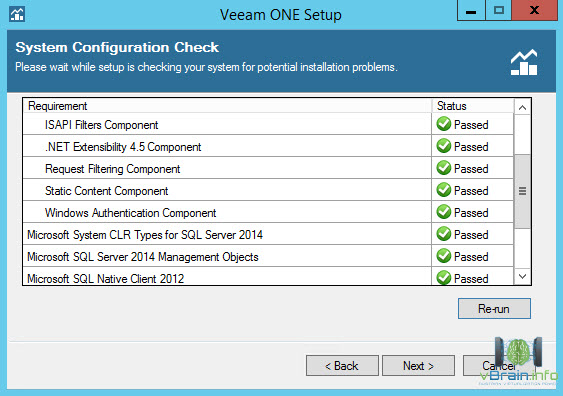Click the Re-run button
Image resolution: width=563 pixels, height=396 pixels.
click(494, 308)
